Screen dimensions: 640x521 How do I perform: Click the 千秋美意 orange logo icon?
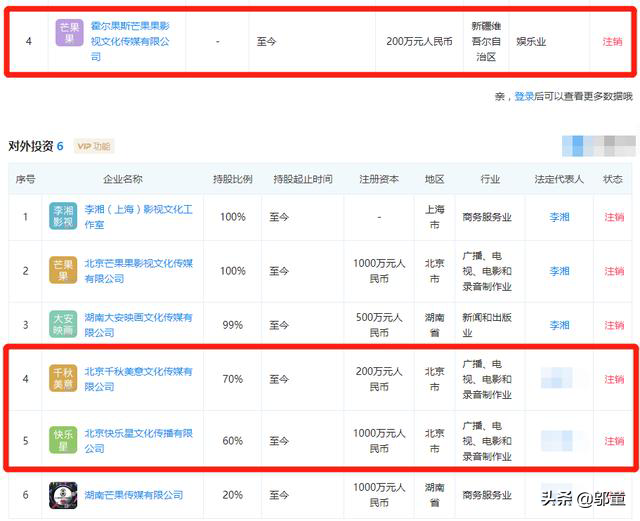tap(63, 379)
